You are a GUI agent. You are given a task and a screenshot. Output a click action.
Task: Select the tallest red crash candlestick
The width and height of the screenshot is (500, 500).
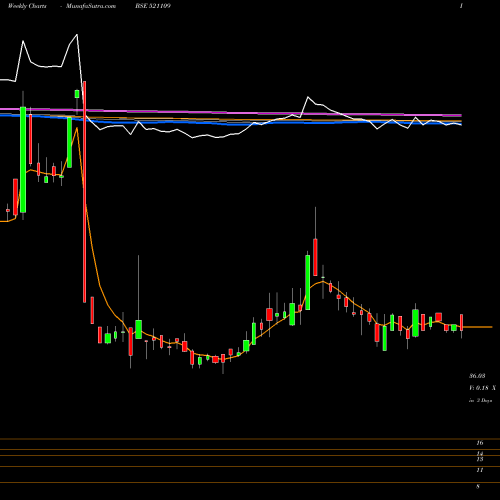[85, 192]
